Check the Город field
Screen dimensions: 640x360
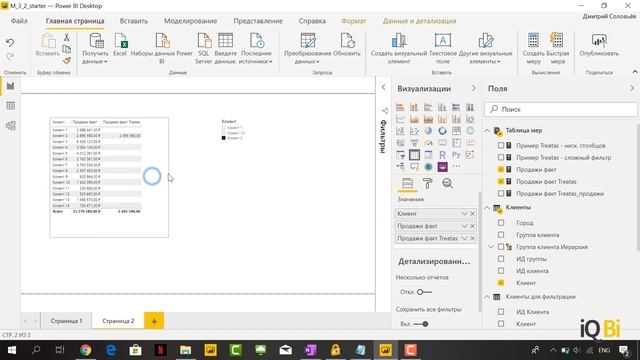click(x=501, y=223)
